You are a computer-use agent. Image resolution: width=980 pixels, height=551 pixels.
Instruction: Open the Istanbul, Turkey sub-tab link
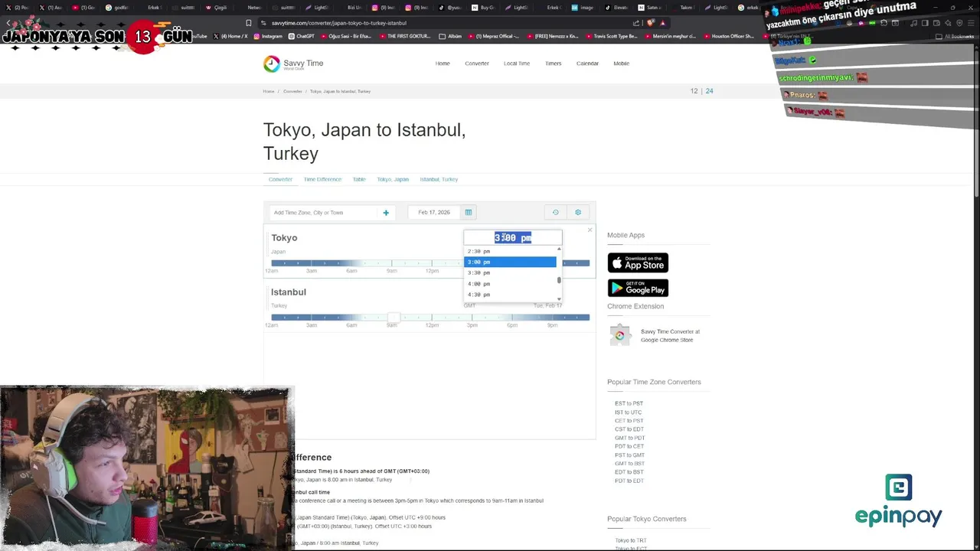(439, 179)
